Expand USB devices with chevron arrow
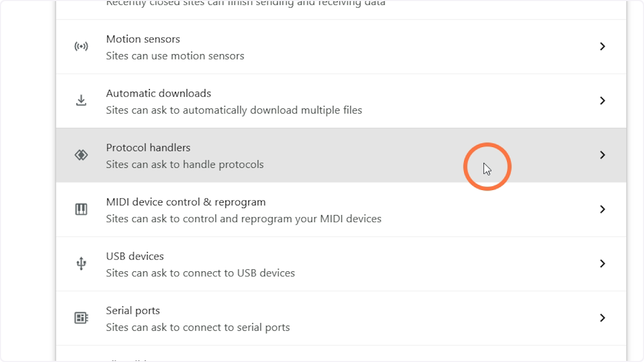This screenshot has width=644, height=362. [602, 263]
